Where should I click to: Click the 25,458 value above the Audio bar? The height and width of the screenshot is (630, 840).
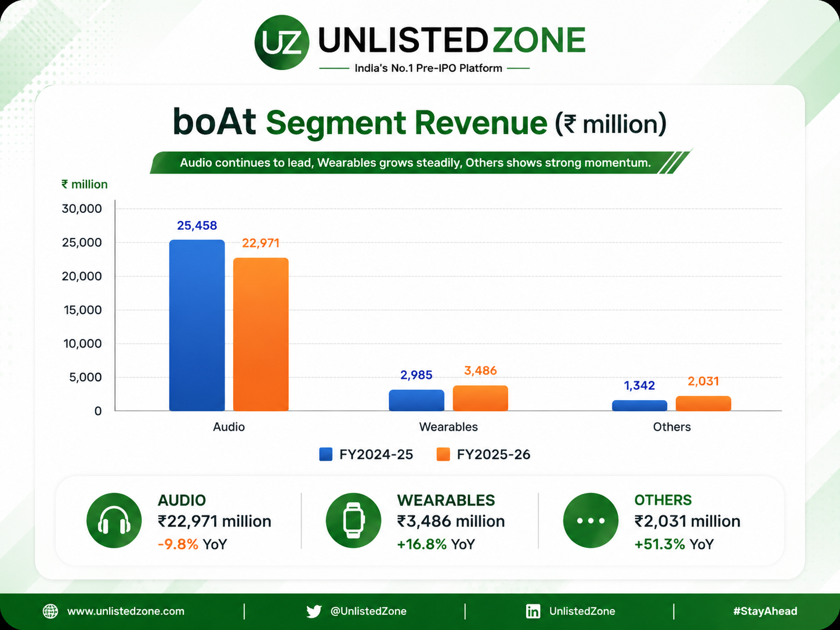tap(197, 226)
